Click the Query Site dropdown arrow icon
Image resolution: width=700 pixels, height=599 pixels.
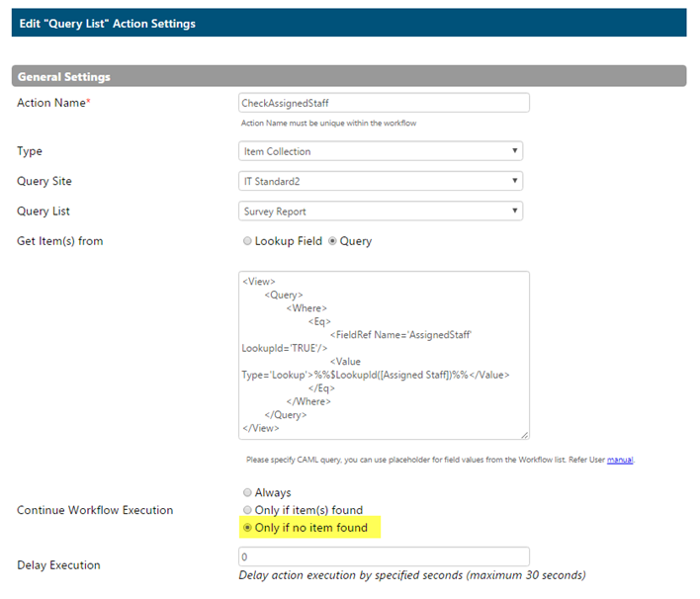pyautogui.click(x=515, y=181)
